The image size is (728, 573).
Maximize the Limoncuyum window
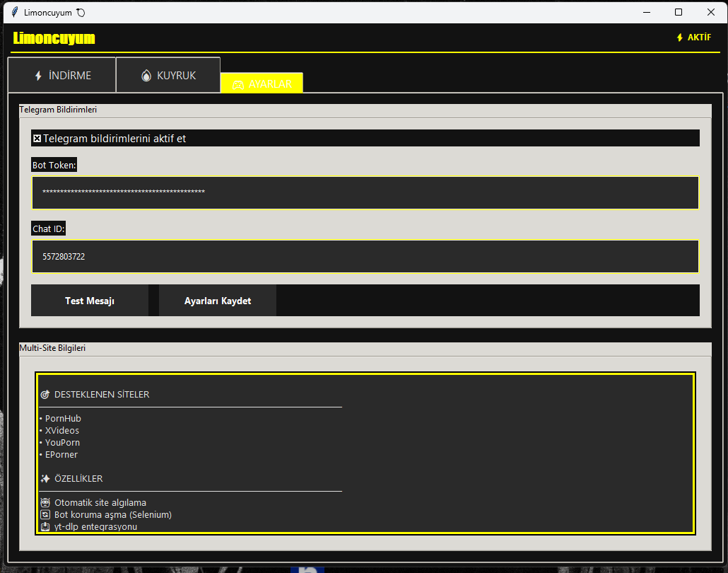tap(679, 12)
